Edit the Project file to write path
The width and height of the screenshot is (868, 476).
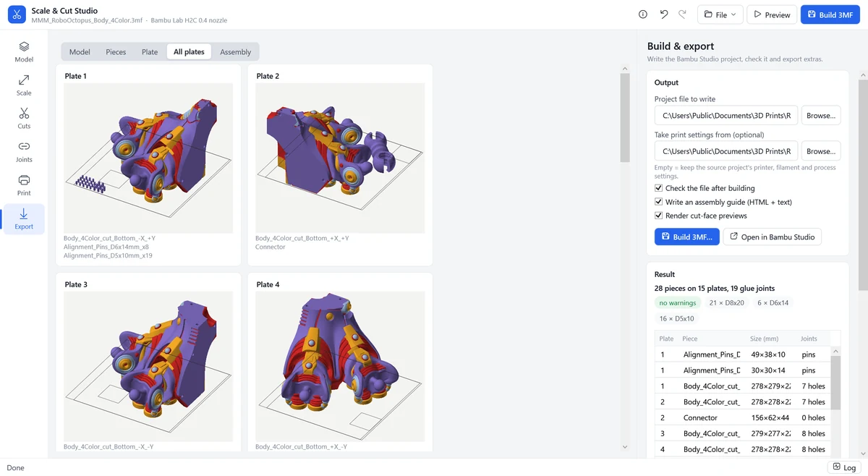[x=726, y=115]
